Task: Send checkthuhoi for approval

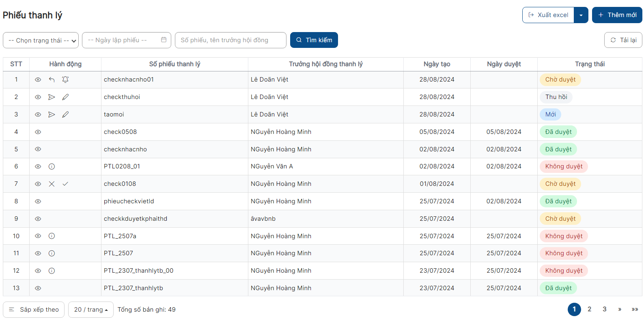Action: [52, 97]
